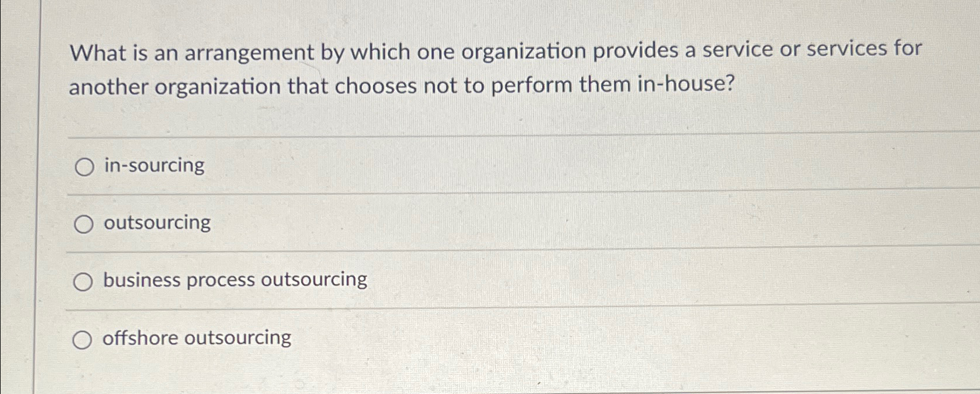Click the divider line above in-sourcing
Viewport: 980px width, 394px height.
tap(466, 137)
